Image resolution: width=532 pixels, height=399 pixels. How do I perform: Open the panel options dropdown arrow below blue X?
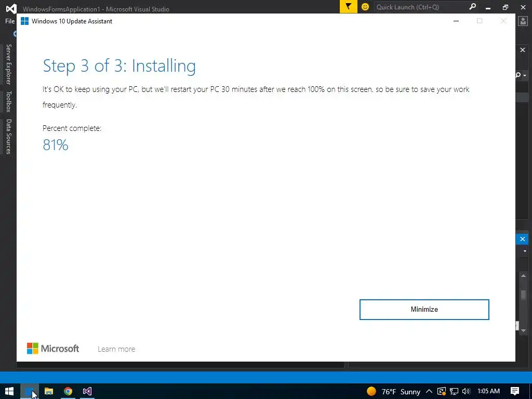pyautogui.click(x=525, y=251)
